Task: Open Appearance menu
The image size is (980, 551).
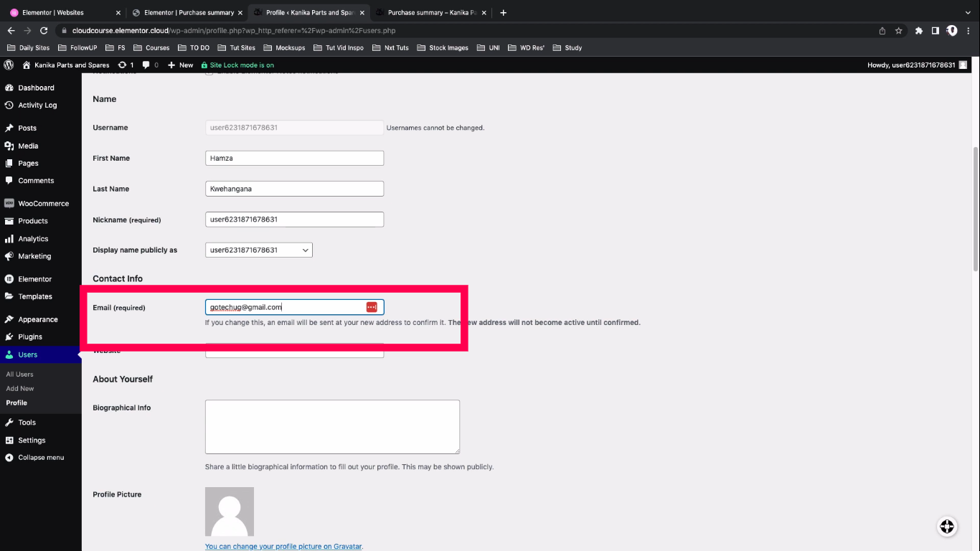Action: tap(38, 319)
